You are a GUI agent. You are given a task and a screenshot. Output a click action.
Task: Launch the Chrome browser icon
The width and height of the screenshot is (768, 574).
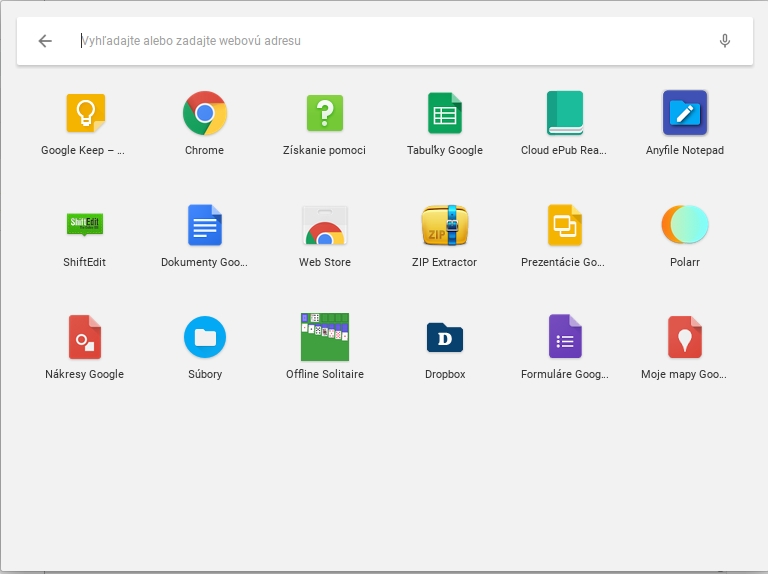(205, 114)
